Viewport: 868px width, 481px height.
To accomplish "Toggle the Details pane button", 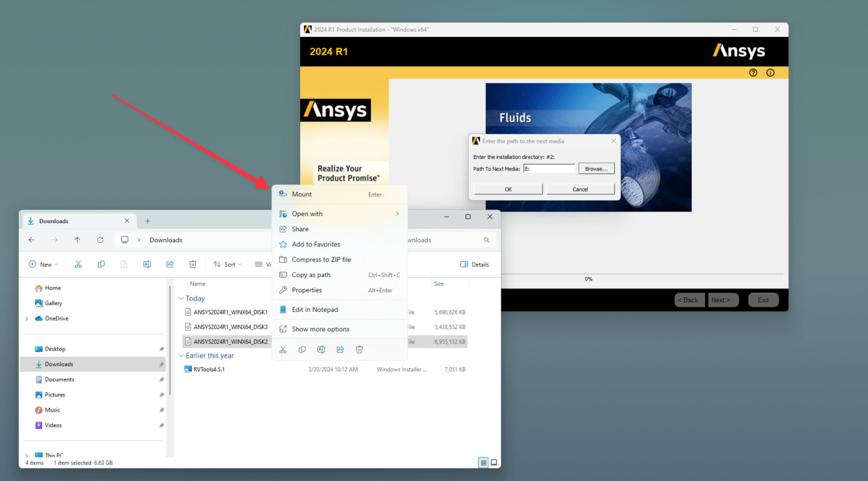I will (474, 264).
